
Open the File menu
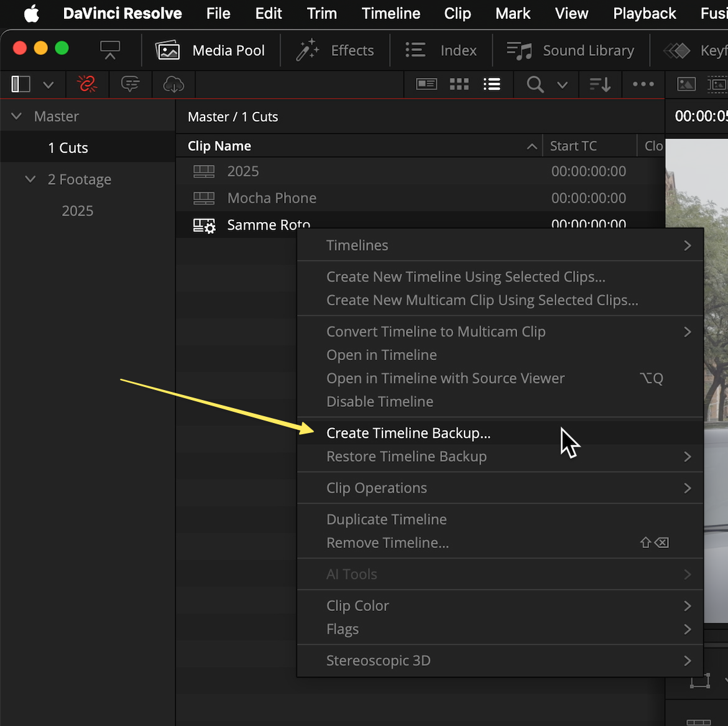pyautogui.click(x=218, y=14)
